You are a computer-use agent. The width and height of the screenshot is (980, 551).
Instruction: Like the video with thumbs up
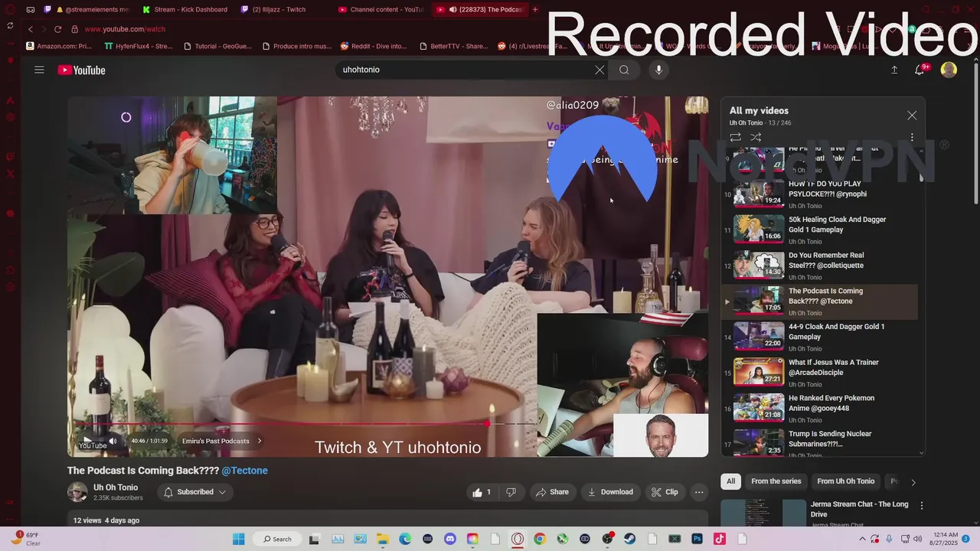(482, 492)
